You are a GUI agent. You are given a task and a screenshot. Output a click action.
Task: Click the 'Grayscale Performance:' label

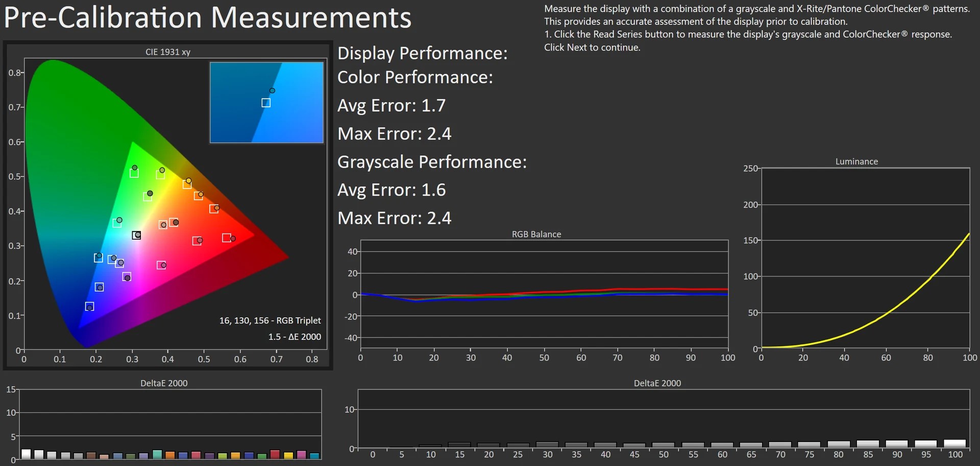pyautogui.click(x=432, y=162)
